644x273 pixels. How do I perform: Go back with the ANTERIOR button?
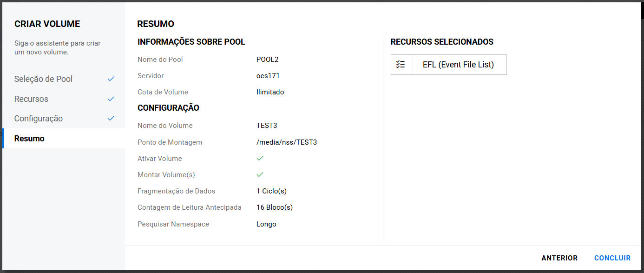(559, 258)
